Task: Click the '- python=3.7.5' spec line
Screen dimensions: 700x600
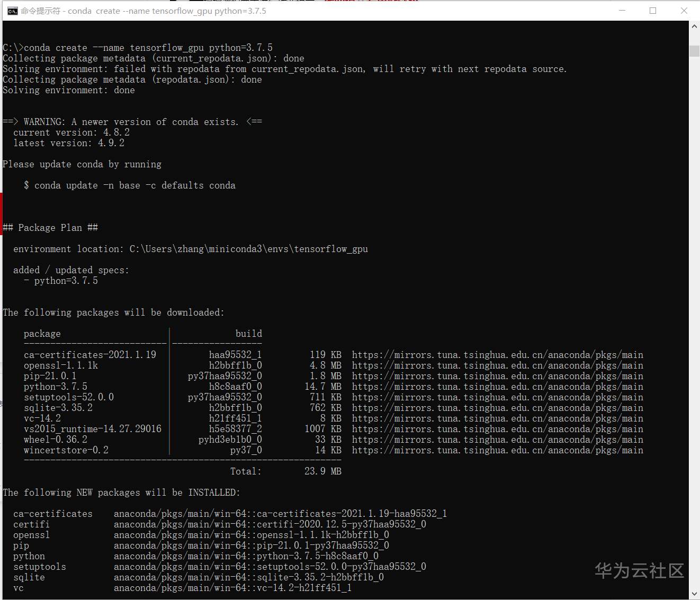Action: click(x=61, y=281)
